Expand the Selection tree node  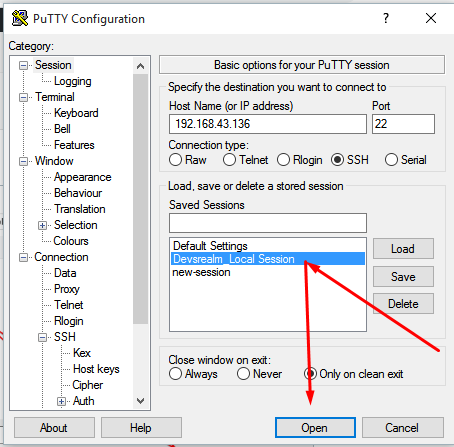[42, 225]
